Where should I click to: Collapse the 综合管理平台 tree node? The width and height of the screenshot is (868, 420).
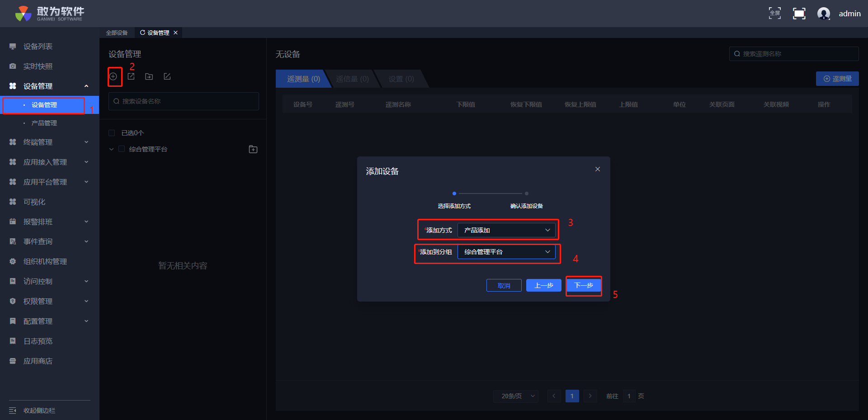(x=111, y=149)
